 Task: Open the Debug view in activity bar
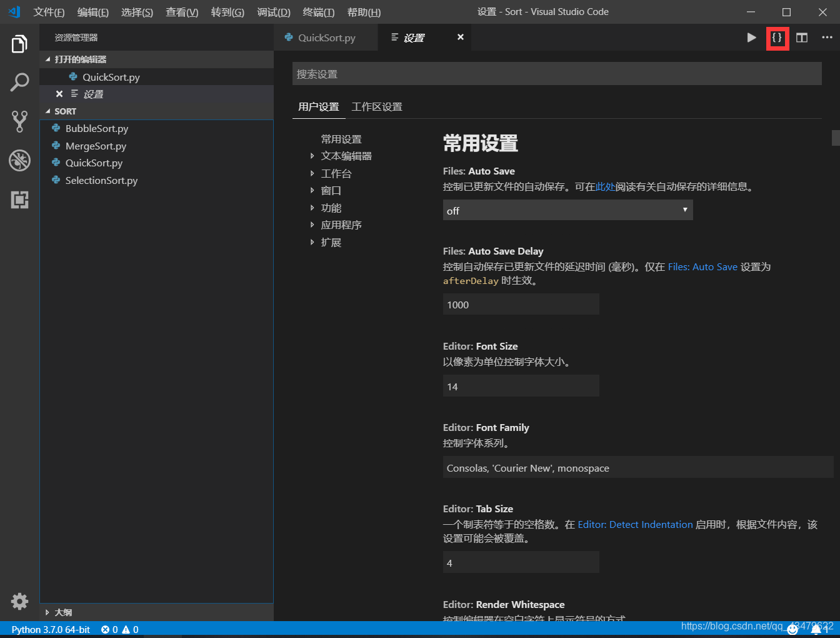19,160
